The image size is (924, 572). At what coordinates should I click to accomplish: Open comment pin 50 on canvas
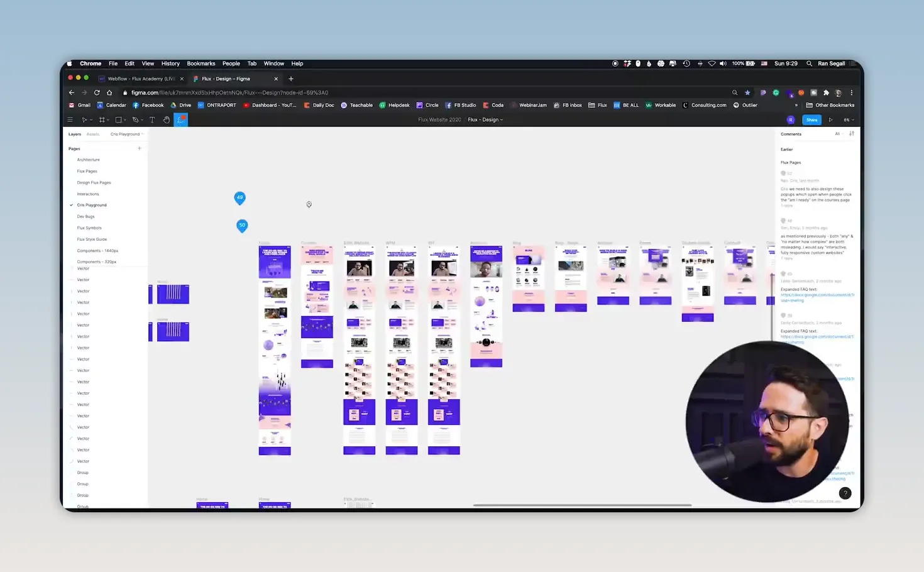[x=242, y=226]
